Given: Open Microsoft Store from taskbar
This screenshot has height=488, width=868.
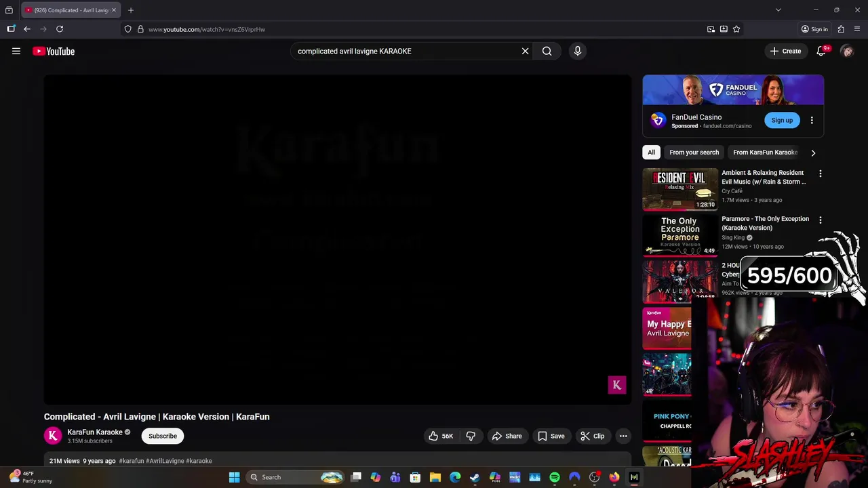Looking at the screenshot, I should [x=415, y=477].
